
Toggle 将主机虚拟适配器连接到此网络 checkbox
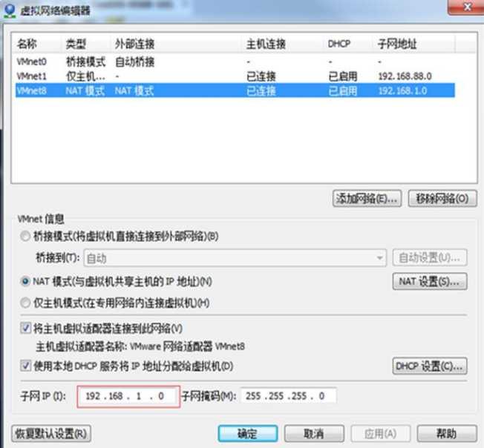[x=26, y=328]
